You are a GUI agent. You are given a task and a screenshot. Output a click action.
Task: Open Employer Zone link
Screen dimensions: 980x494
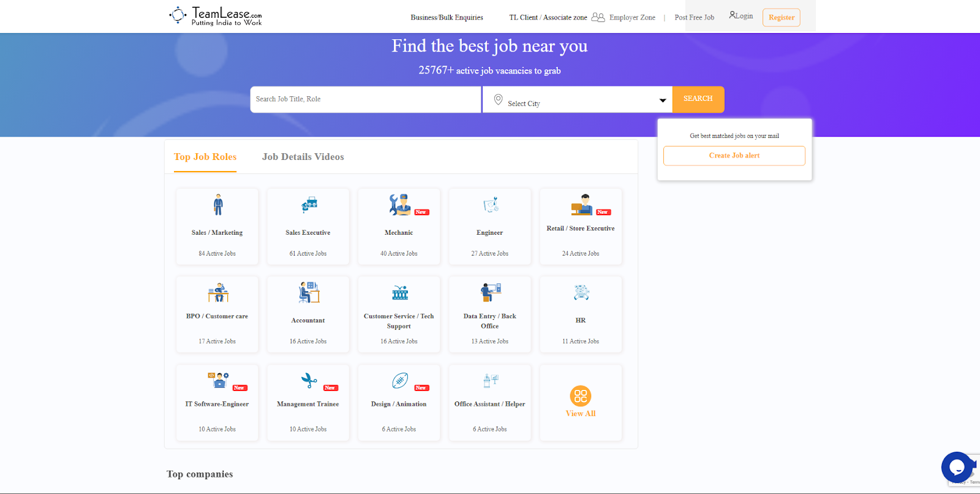click(632, 17)
